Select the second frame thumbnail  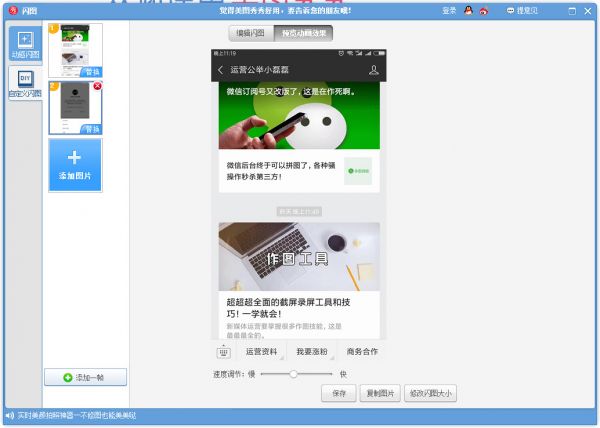point(75,108)
